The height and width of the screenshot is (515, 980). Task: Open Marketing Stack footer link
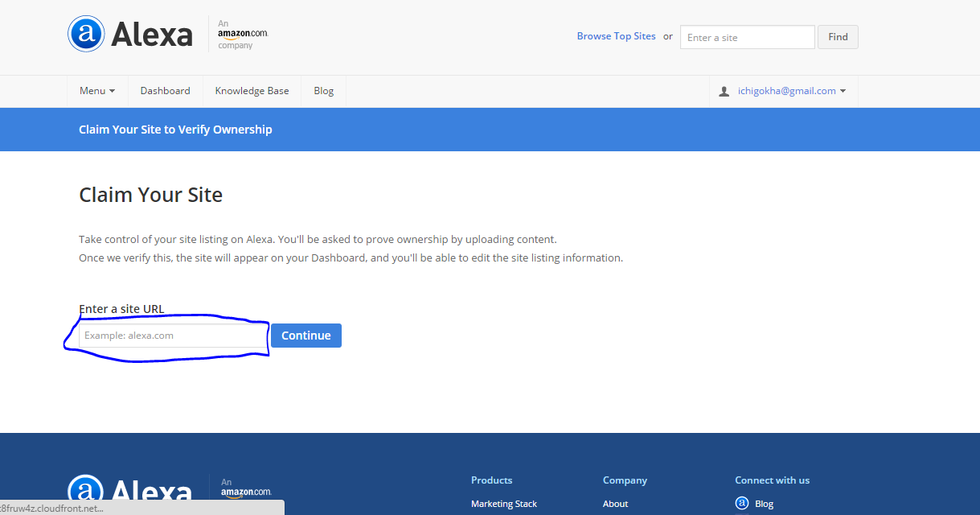click(504, 504)
